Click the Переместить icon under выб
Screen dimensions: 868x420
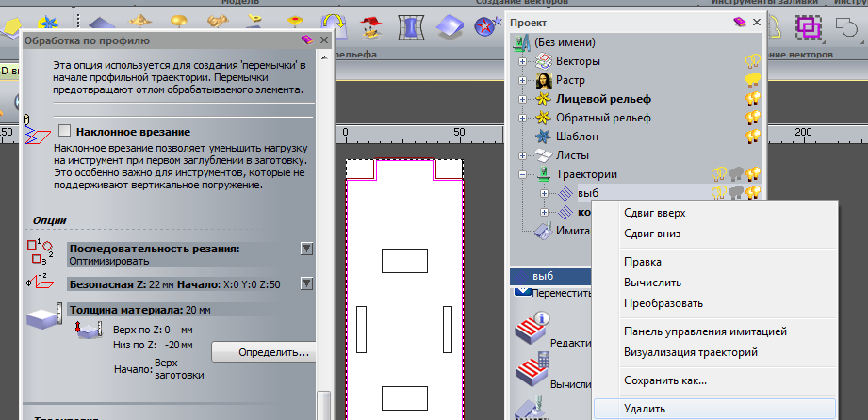pyautogui.click(x=522, y=292)
